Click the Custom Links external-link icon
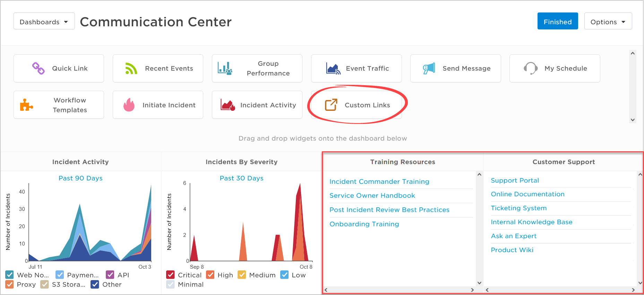Viewport: 644px width, 295px height. click(x=331, y=105)
